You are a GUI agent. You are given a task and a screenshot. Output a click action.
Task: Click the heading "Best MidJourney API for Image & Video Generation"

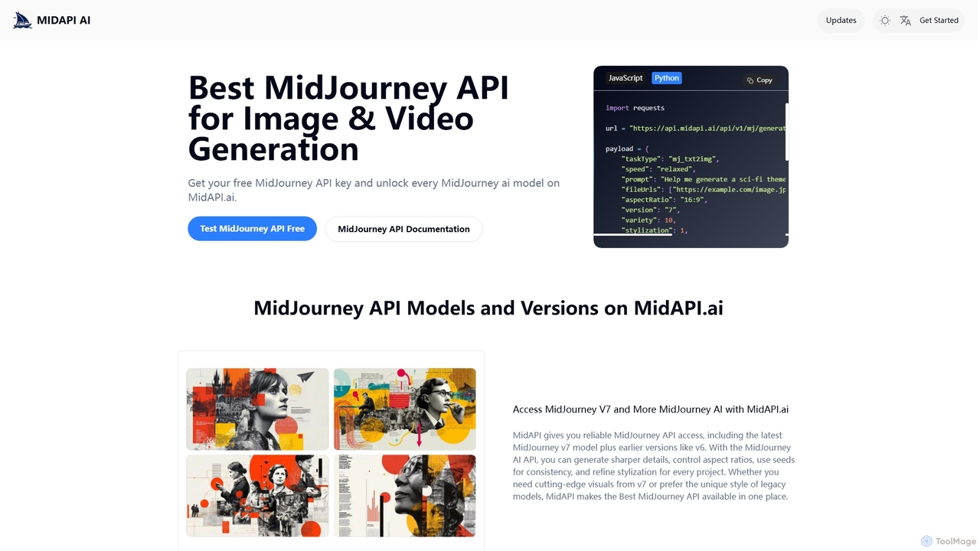(348, 118)
